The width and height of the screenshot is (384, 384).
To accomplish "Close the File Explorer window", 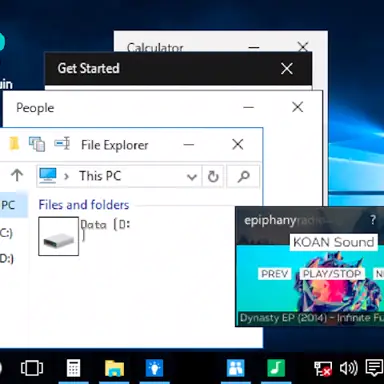I will click(238, 144).
